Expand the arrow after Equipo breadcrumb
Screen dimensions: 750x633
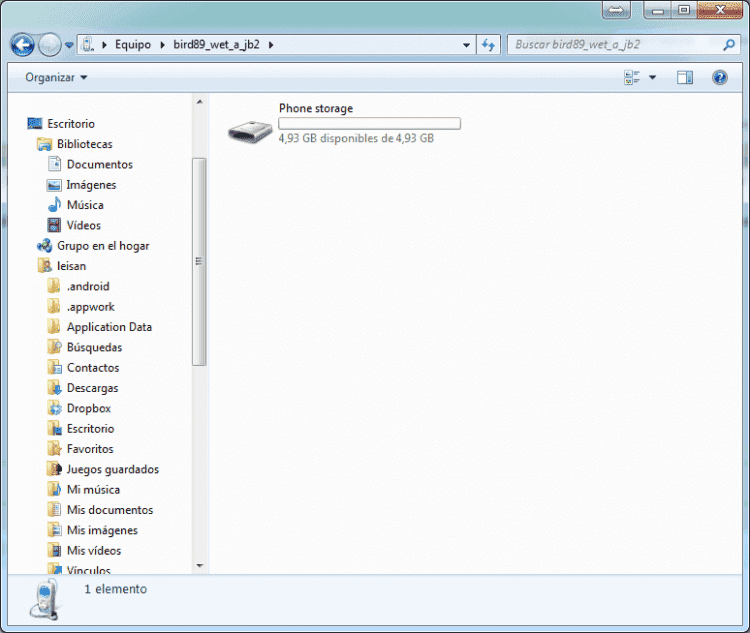coord(162,45)
